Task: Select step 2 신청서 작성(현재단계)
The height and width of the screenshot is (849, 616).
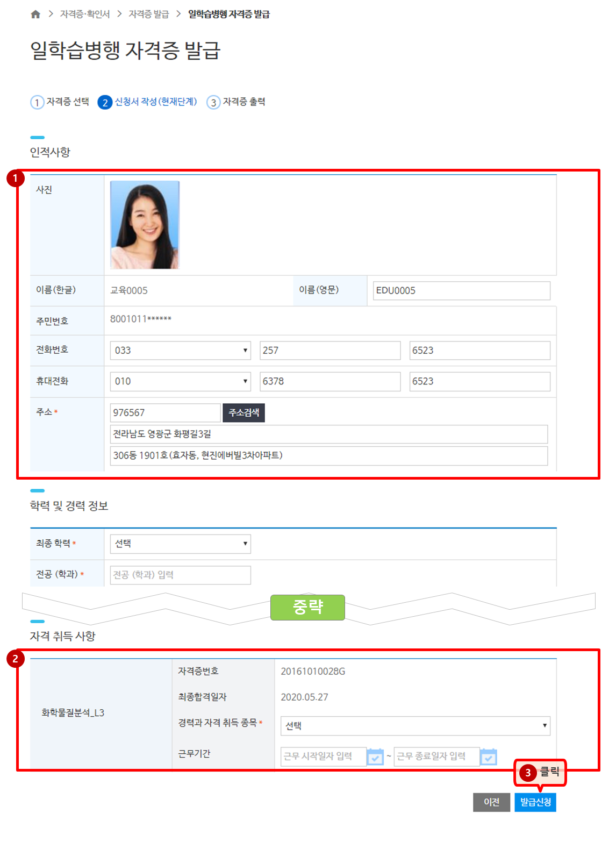Action: coord(147,102)
